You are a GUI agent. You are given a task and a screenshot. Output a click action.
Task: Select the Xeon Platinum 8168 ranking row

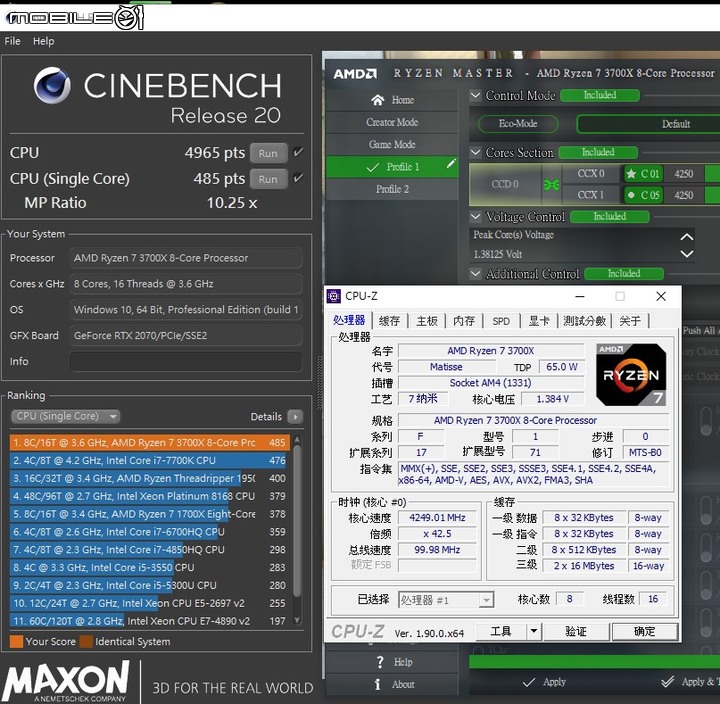pos(150,496)
